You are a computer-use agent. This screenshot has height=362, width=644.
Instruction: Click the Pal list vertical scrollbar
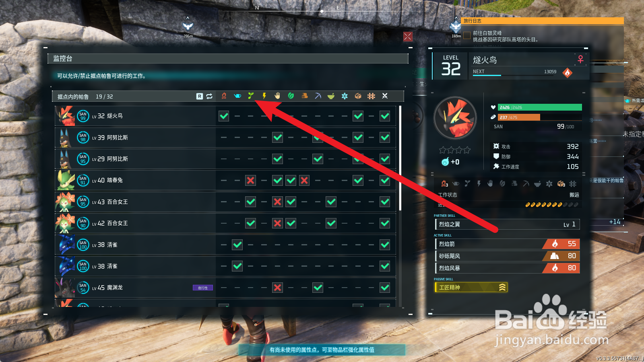coord(400,158)
